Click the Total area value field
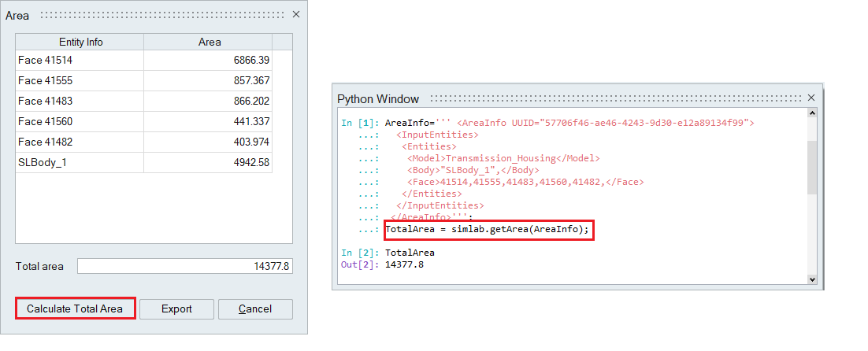The height and width of the screenshot is (351, 868). pyautogui.click(x=184, y=267)
